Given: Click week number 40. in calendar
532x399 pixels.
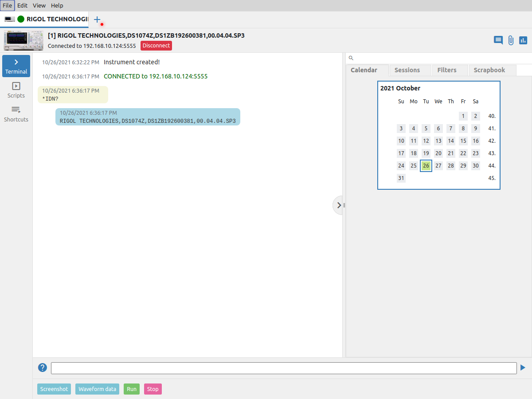Looking at the screenshot, I should coord(492,116).
